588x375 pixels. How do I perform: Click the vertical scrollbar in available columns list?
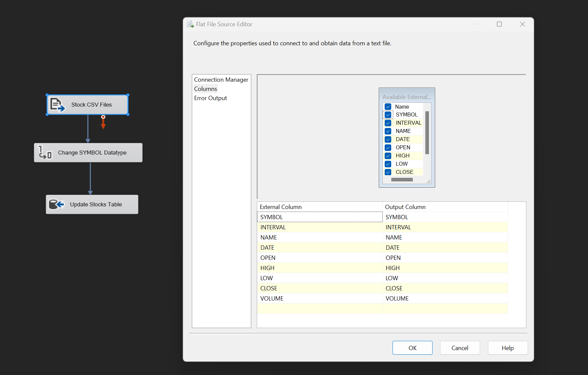coord(427,133)
